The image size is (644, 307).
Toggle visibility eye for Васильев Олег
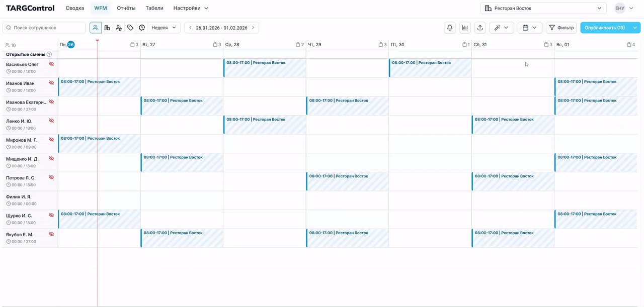51,64
